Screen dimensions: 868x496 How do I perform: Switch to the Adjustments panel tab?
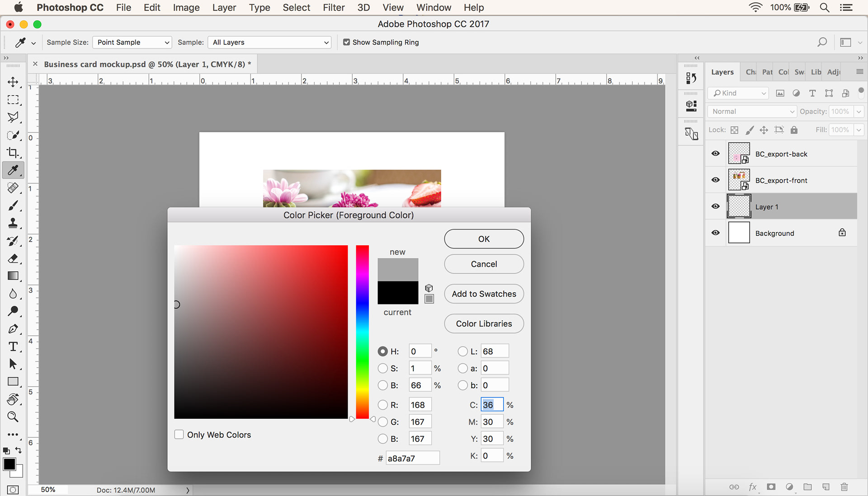(834, 72)
